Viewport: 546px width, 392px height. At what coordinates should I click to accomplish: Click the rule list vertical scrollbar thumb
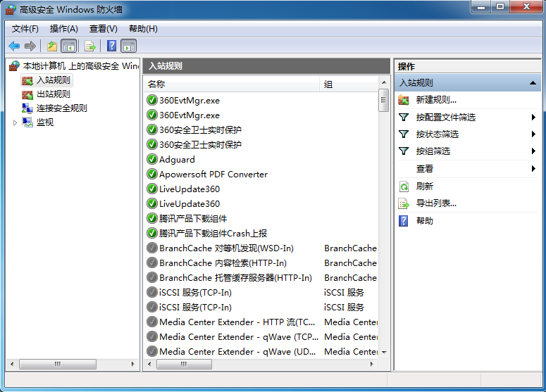pyautogui.click(x=384, y=100)
